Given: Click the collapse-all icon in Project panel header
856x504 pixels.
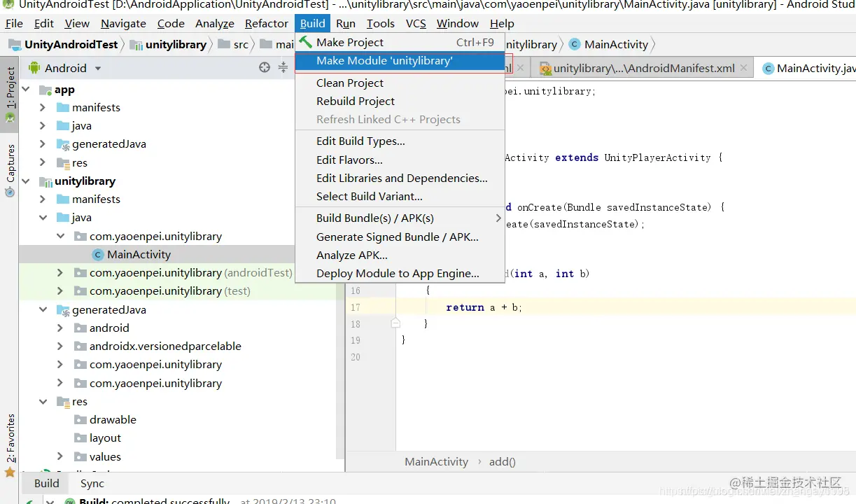Looking at the screenshot, I should pyautogui.click(x=283, y=68).
